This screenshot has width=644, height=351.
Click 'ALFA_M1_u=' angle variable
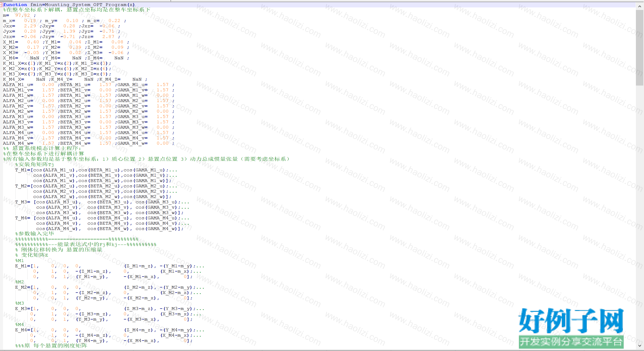click(18, 85)
